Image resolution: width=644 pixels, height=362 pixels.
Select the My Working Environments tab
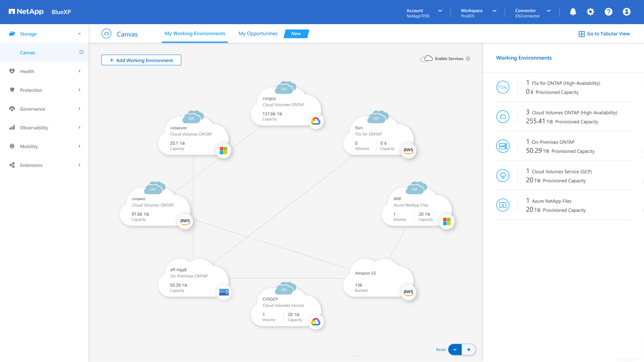[195, 34]
